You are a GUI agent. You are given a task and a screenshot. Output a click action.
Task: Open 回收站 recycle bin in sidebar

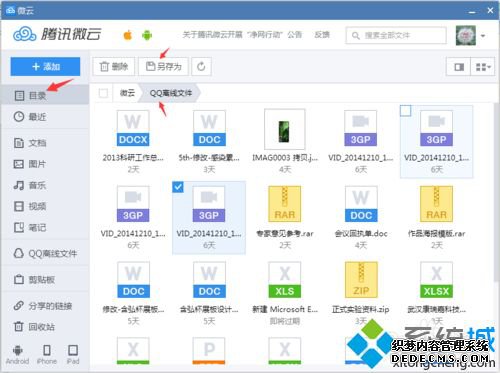pyautogui.click(x=45, y=327)
